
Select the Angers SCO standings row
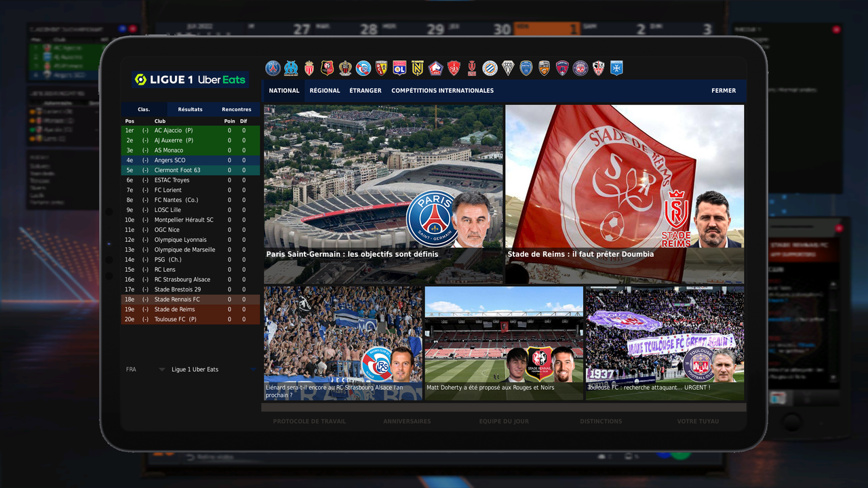[x=191, y=160]
